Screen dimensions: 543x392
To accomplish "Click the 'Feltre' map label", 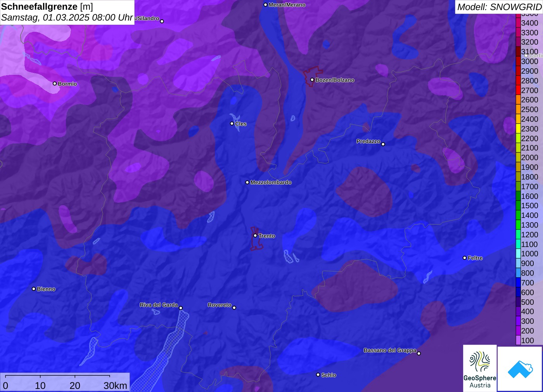I will click(475, 258).
